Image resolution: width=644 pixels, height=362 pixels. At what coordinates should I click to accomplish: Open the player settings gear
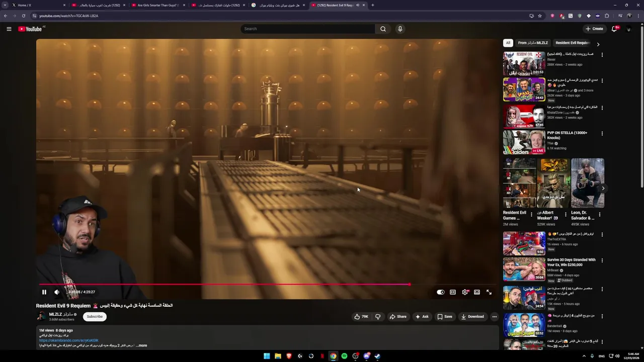coord(465,292)
